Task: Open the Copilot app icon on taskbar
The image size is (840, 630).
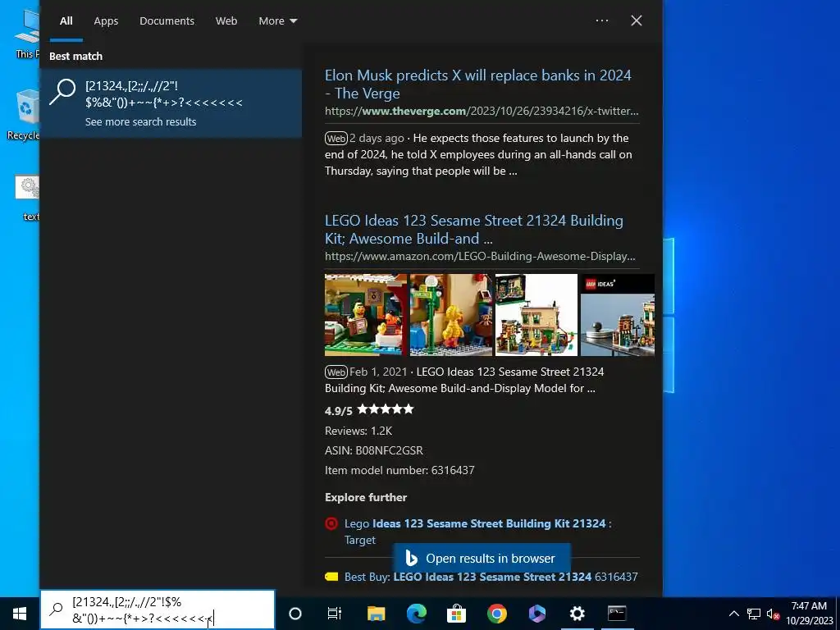Action: [536, 614]
